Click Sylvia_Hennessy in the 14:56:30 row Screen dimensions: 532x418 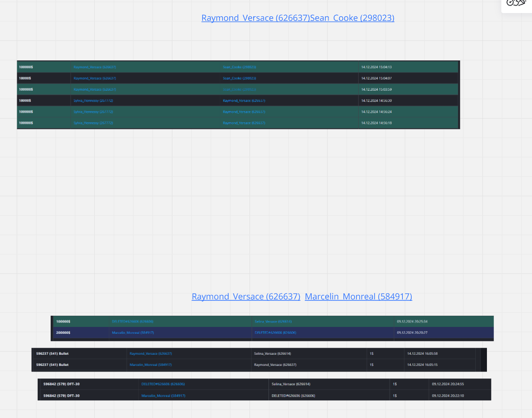tap(93, 100)
